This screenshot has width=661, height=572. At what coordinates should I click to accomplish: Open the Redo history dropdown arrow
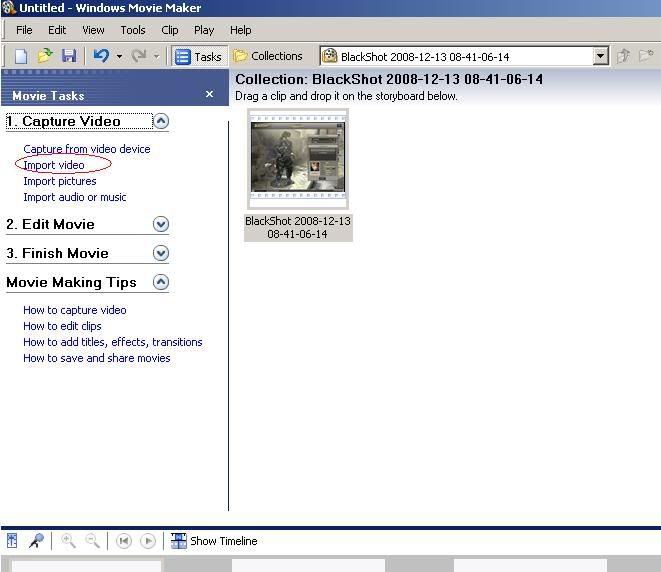pos(156,56)
